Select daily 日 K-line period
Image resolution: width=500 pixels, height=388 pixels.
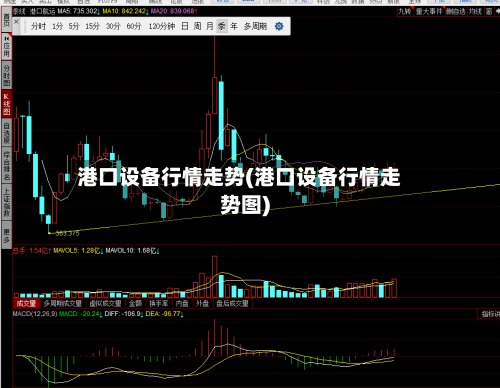tap(185, 26)
